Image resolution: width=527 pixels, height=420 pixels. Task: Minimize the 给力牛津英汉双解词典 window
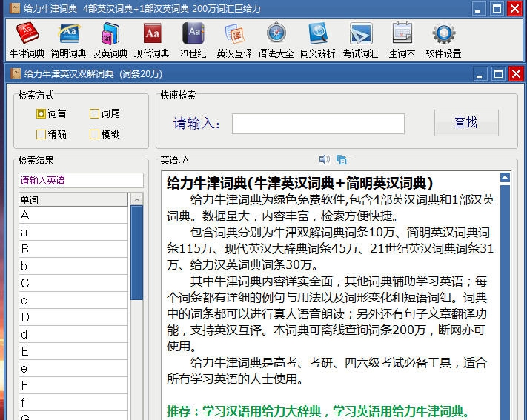(x=480, y=73)
